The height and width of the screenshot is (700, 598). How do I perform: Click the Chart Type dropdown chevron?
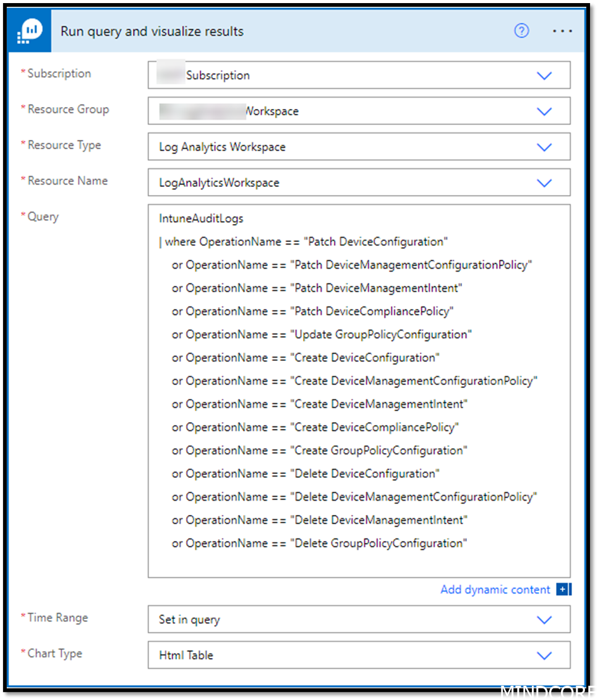coord(544,655)
